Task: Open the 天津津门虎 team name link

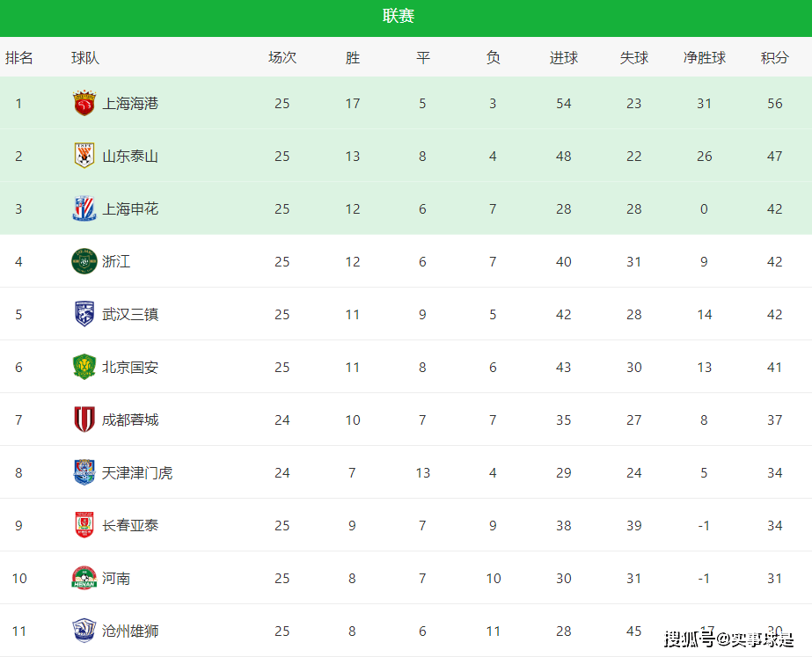Action: coord(137,472)
